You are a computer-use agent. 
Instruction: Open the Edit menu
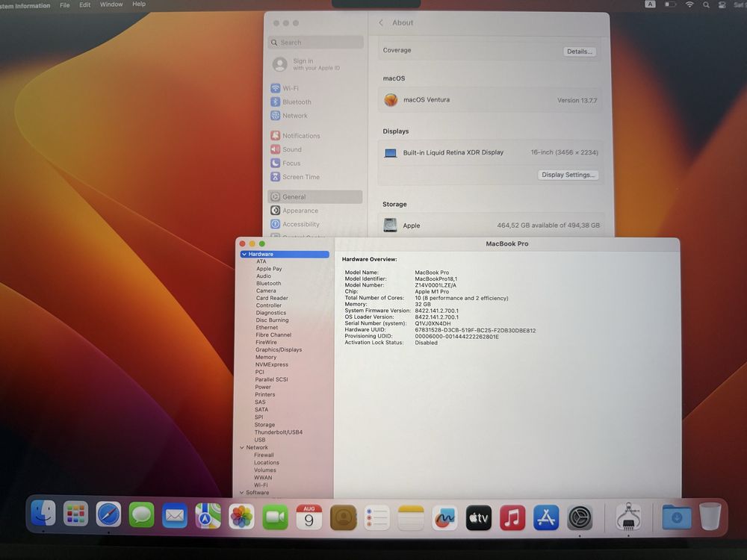(x=85, y=4)
